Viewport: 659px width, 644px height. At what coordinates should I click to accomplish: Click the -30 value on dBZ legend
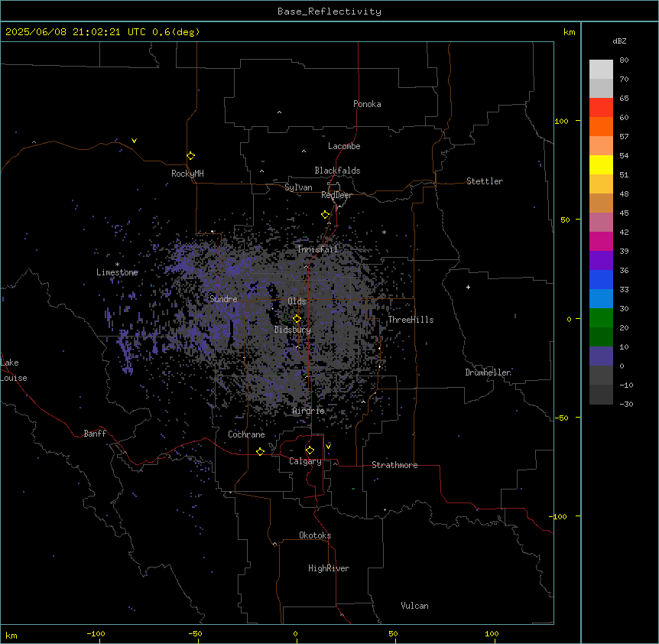coord(626,404)
